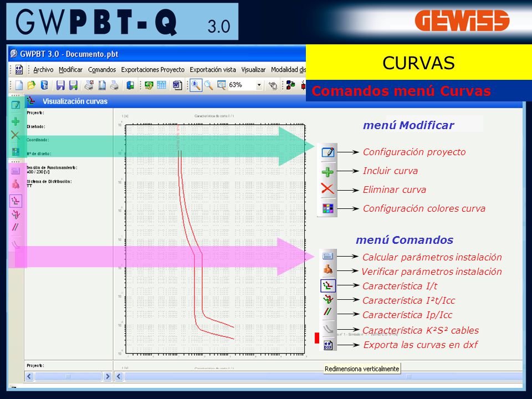Viewport: 532px width, 399px height.
Task: Open the zoom percentage dropdown arrow
Action: (x=259, y=85)
